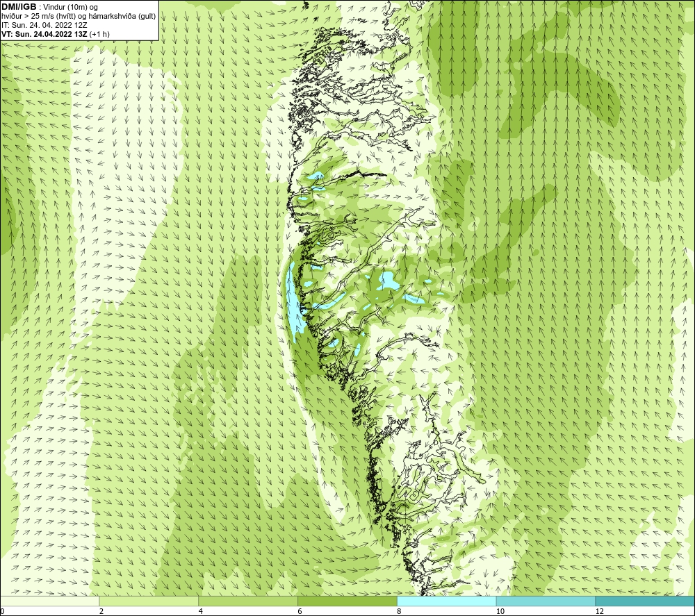Click the scale label '4'
Image resolution: width=695 pixels, height=616 pixels.
[x=201, y=612]
